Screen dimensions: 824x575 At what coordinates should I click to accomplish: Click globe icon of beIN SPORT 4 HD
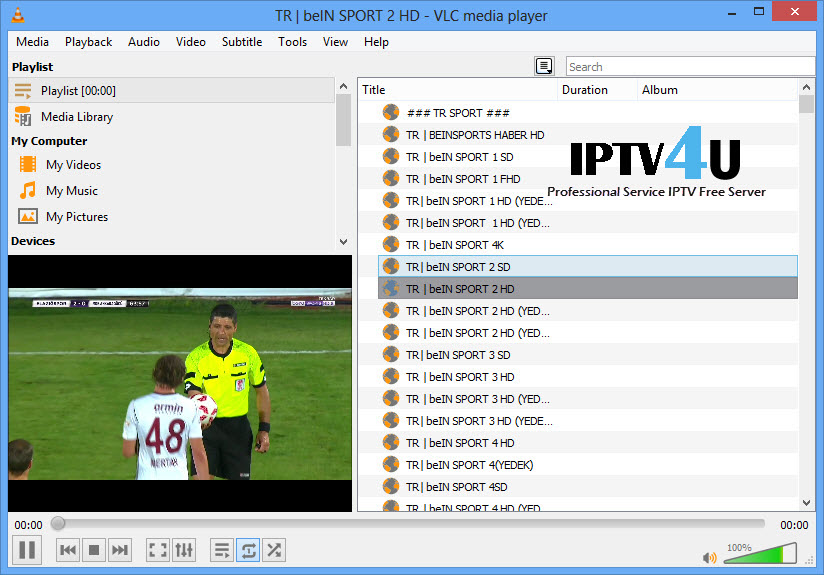[390, 442]
